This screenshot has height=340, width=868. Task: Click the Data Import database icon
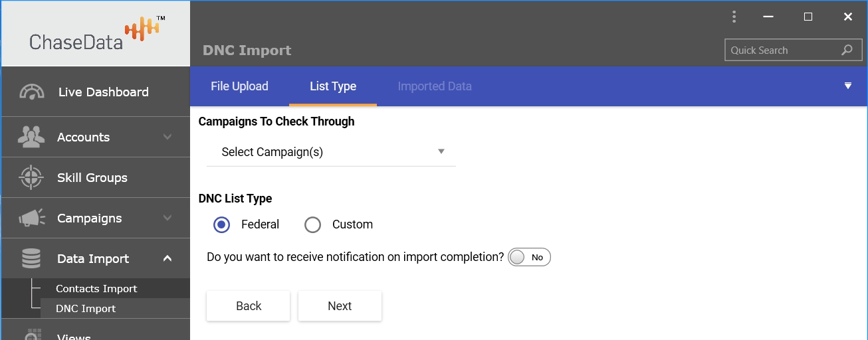click(31, 259)
